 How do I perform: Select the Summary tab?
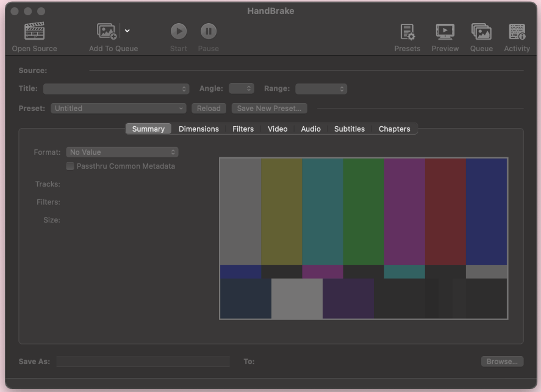point(148,129)
